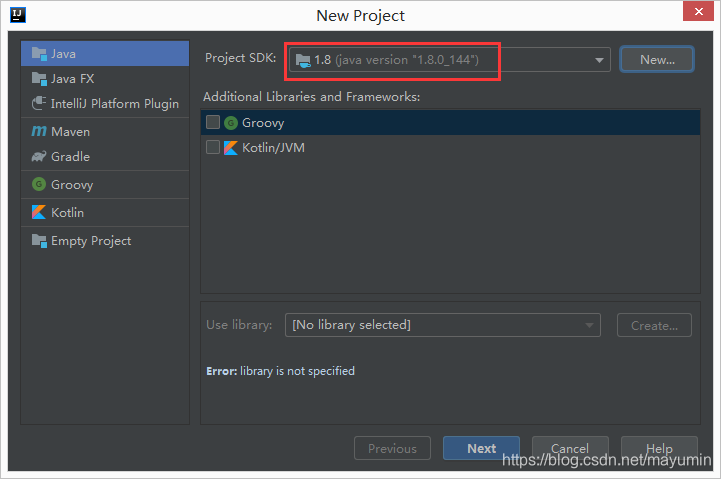Click the New... SDK button
The height and width of the screenshot is (479, 721).
pyautogui.click(x=657, y=60)
